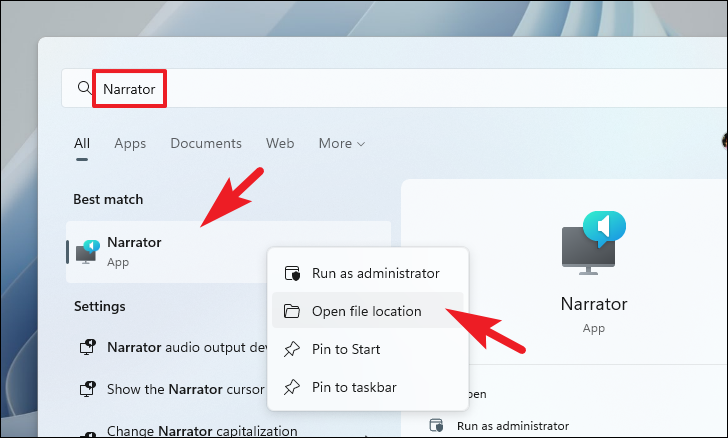Click pin icon beside Pin to taskbar
Viewport: 728px width, 438px height.
coord(292,387)
